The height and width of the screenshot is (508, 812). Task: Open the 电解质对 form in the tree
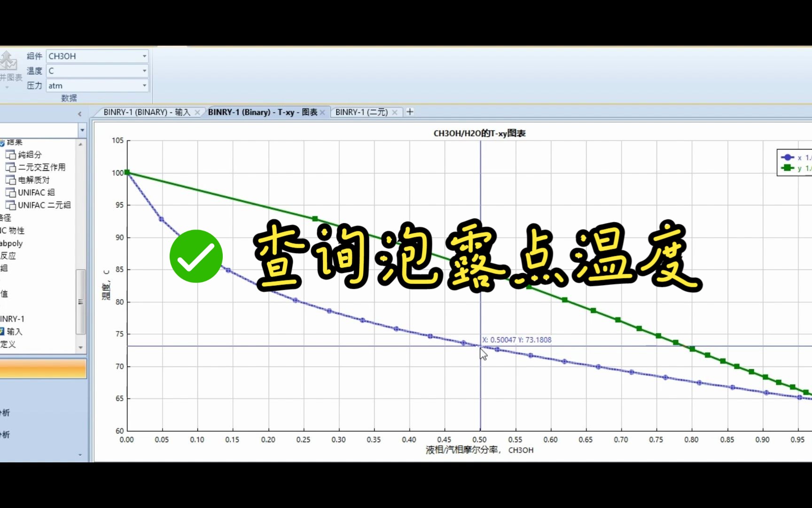34,180
